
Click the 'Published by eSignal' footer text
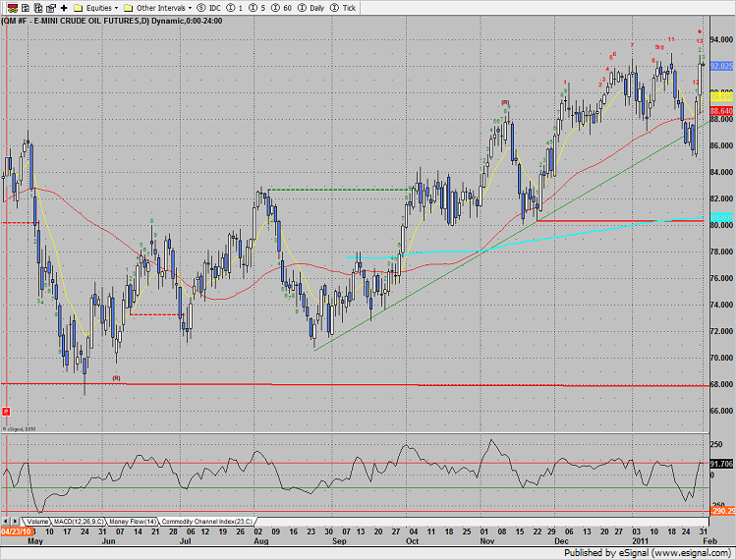(x=648, y=552)
